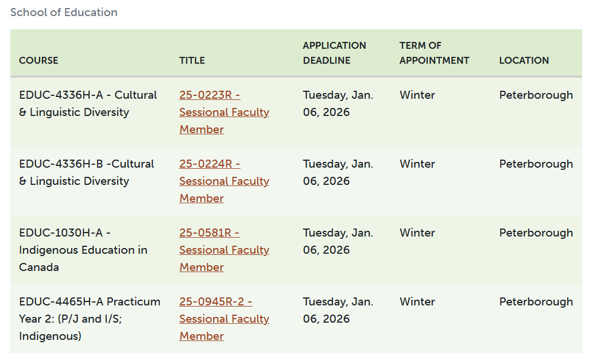Open the 25-0945R-2 Sessional Faculty Member posting

pos(224,319)
